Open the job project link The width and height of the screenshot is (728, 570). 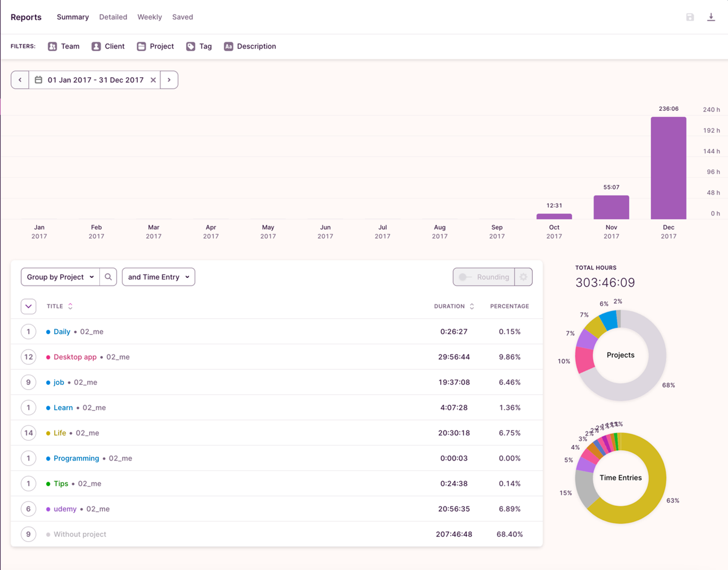(59, 382)
